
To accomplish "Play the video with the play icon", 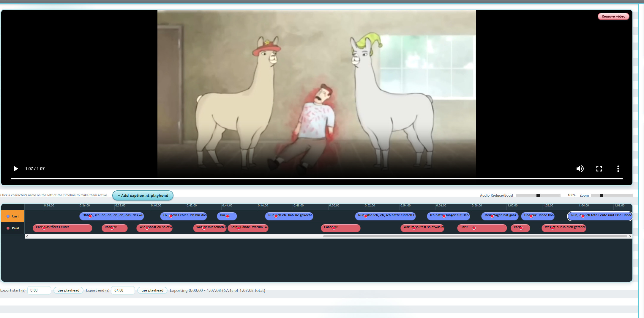I will pyautogui.click(x=16, y=169).
